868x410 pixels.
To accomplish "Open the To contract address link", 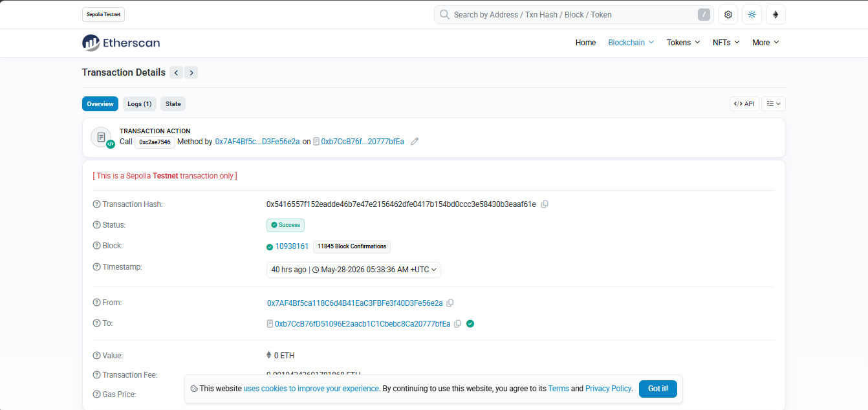I will pyautogui.click(x=362, y=323).
